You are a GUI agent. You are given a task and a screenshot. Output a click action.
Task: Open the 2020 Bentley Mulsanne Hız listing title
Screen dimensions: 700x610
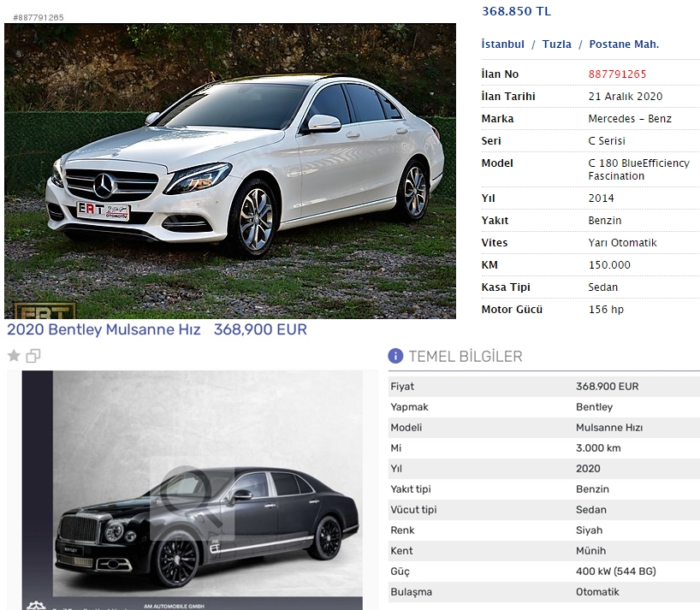pos(104,329)
